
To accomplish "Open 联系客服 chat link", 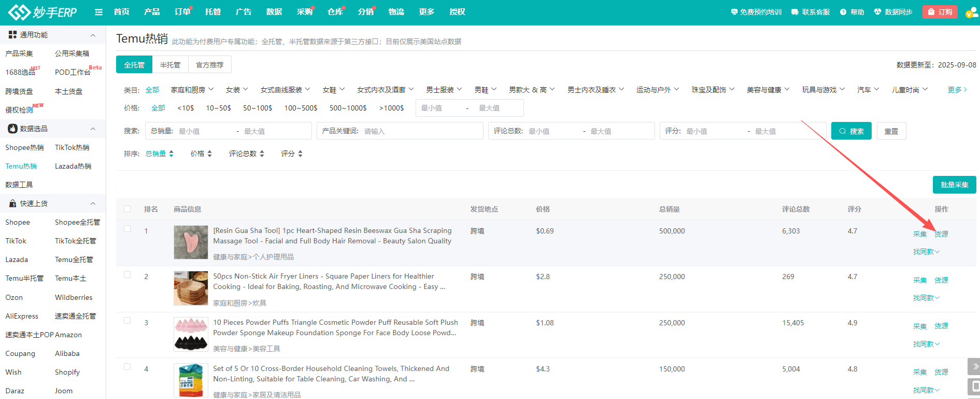I will coord(811,12).
